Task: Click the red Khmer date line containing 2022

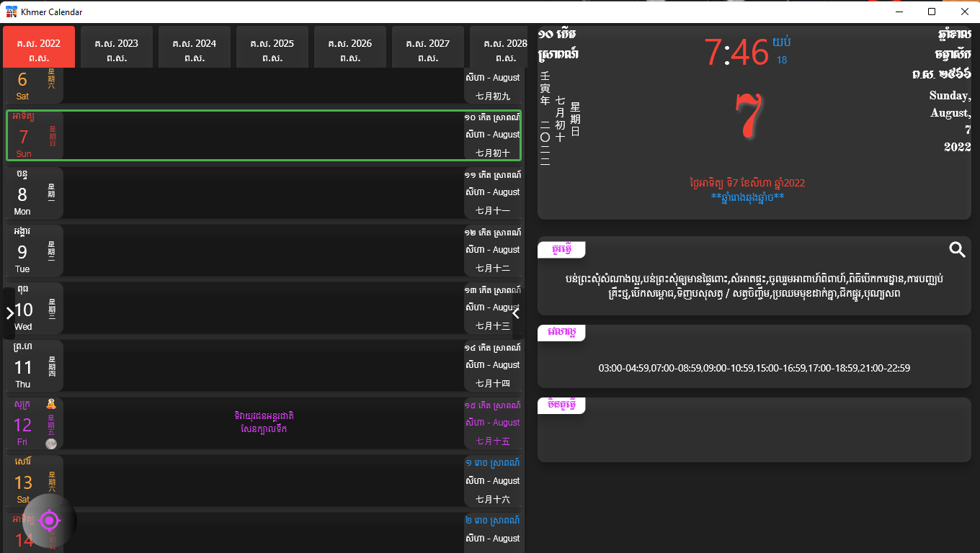Action: (x=747, y=183)
